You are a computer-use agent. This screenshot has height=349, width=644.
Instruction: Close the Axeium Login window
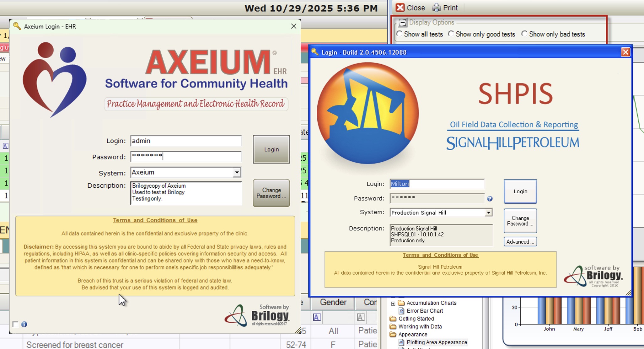(293, 26)
